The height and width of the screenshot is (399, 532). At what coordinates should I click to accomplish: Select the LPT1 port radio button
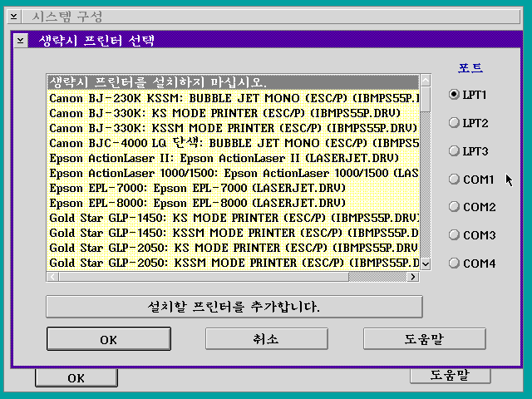pyautogui.click(x=467, y=94)
